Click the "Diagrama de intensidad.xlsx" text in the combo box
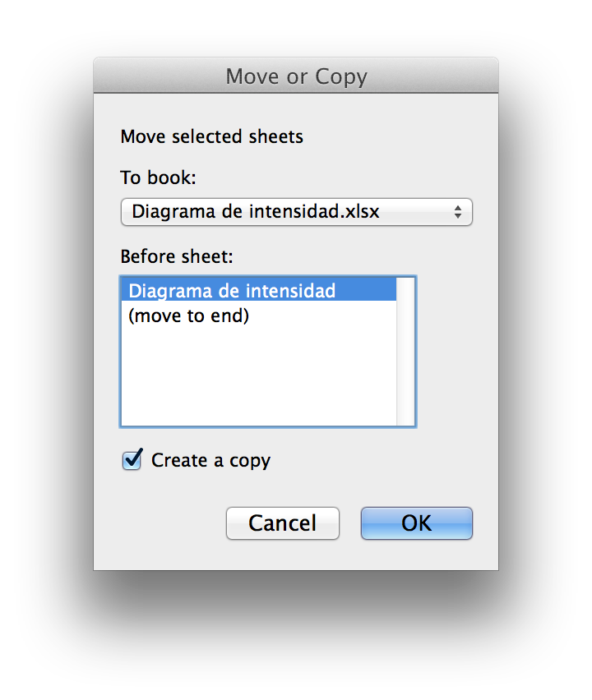The height and width of the screenshot is (700, 592). pyautogui.click(x=255, y=212)
